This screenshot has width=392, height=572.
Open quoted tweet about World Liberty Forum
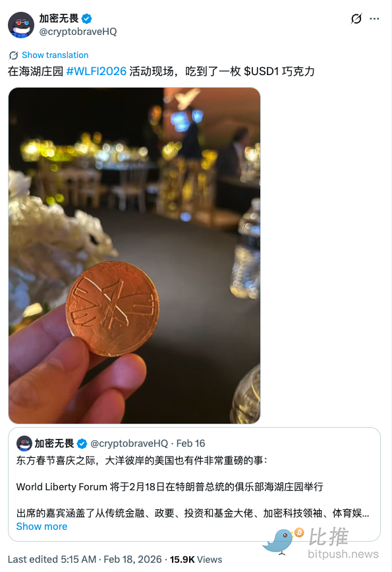[x=194, y=484]
